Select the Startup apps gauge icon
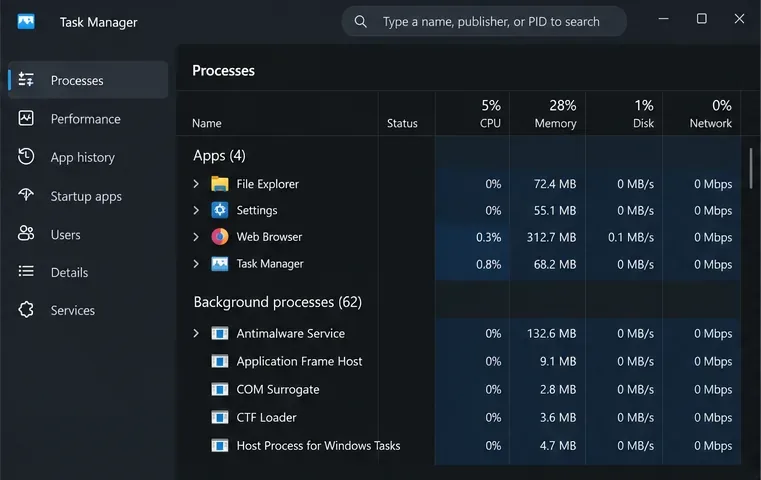The height and width of the screenshot is (480, 761). (x=26, y=195)
